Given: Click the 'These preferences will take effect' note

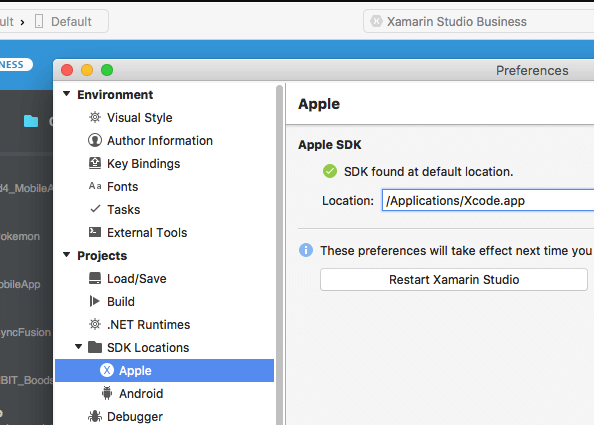Looking at the screenshot, I should 456,250.
